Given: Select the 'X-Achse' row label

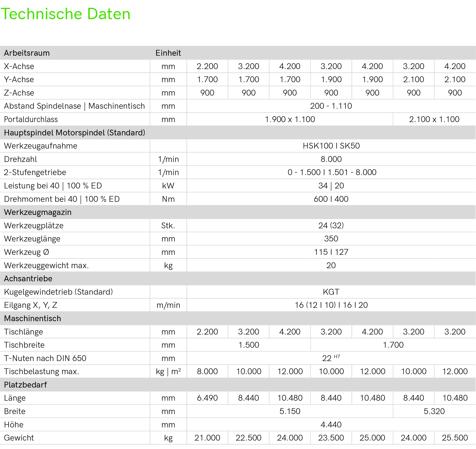Looking at the screenshot, I should (x=19, y=66).
